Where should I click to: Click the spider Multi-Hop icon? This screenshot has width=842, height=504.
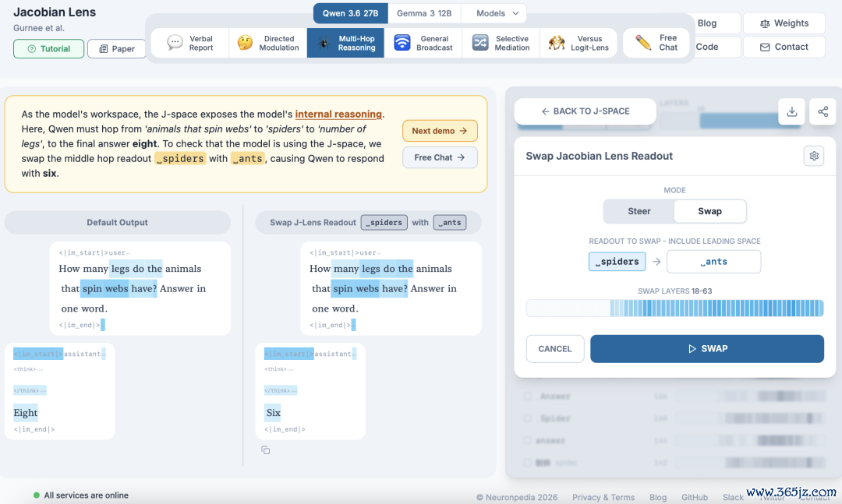(324, 43)
